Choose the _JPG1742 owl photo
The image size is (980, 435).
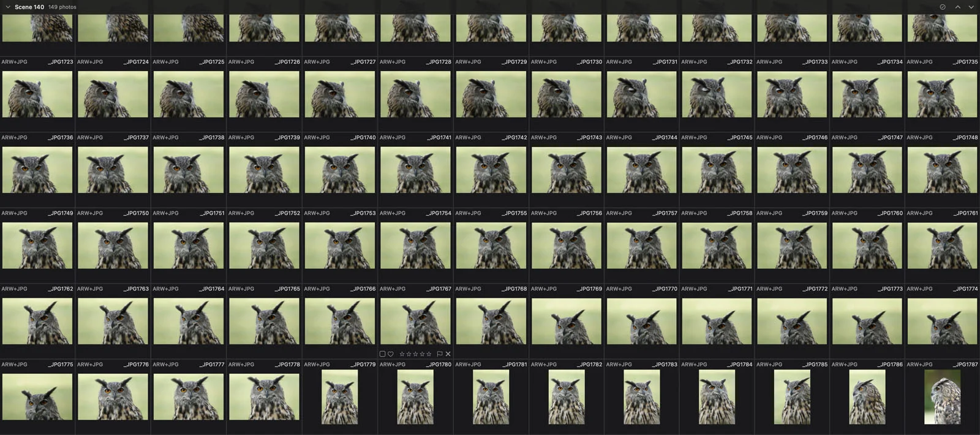coord(491,170)
